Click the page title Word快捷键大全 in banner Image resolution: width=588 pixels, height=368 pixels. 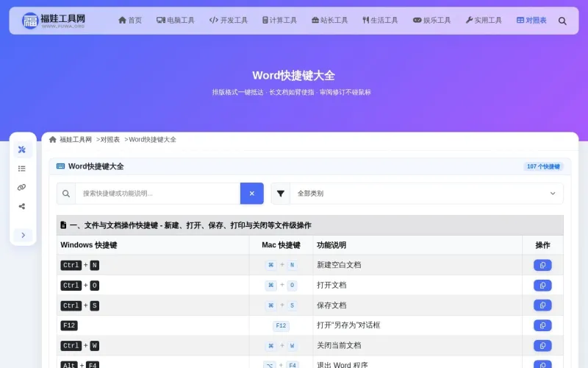pos(293,76)
